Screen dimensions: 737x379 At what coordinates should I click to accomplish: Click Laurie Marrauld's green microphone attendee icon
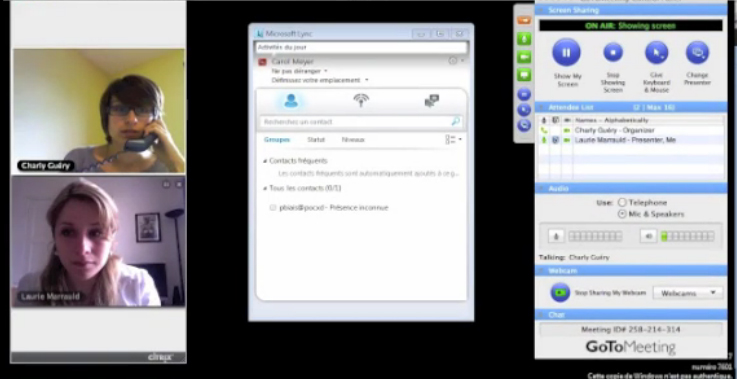click(544, 140)
